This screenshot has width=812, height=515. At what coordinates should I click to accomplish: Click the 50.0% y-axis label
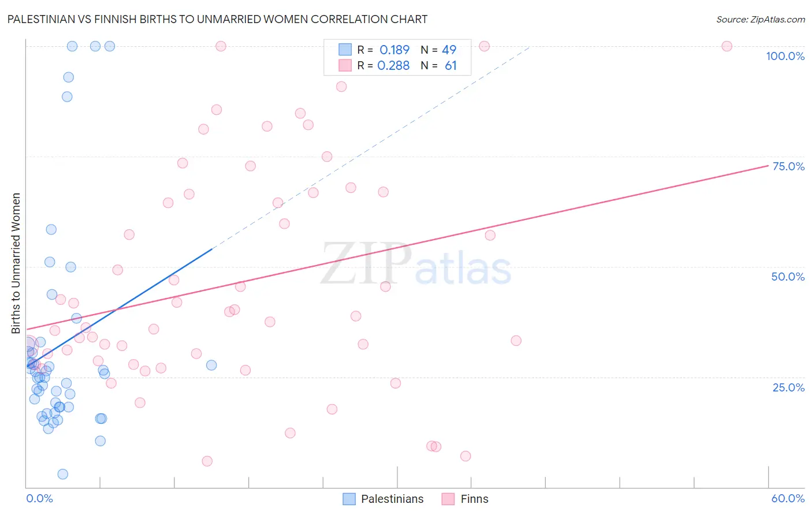(788, 277)
